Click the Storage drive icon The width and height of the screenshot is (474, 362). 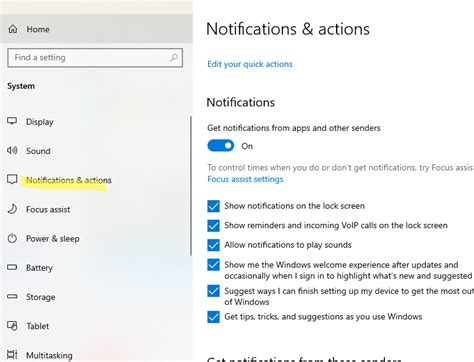pos(12,296)
